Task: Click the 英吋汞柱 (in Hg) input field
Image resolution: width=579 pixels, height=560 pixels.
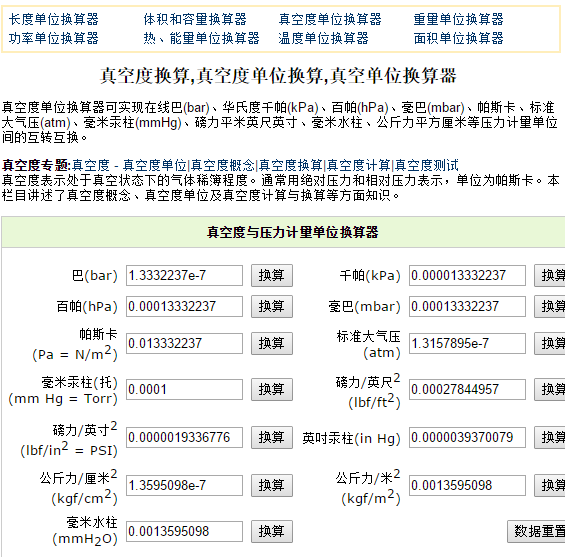Action: tap(467, 437)
